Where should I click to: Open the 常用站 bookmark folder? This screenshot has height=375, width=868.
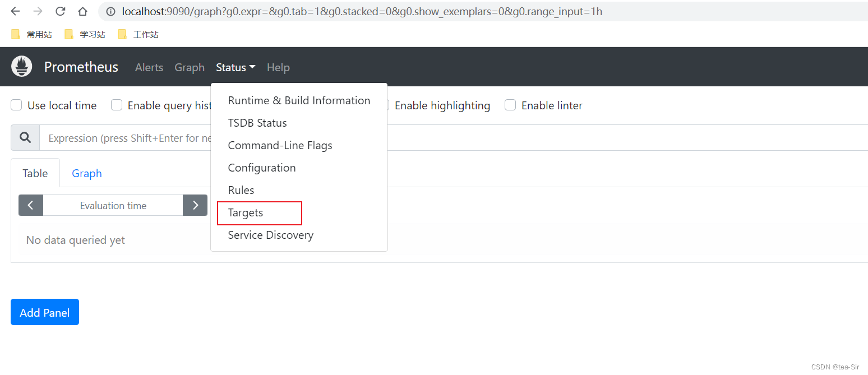[x=32, y=35]
